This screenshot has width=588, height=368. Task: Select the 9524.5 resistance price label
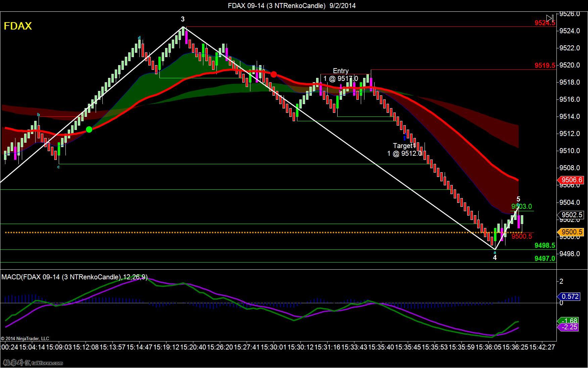point(545,23)
